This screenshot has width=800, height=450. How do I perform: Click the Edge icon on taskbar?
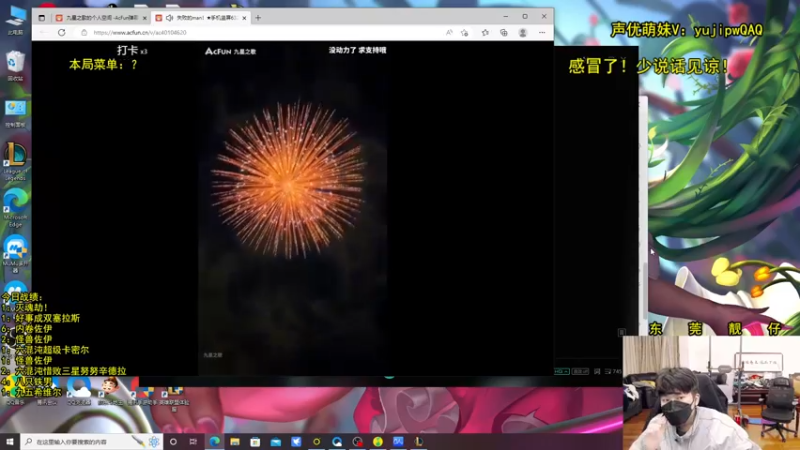tap(214, 441)
